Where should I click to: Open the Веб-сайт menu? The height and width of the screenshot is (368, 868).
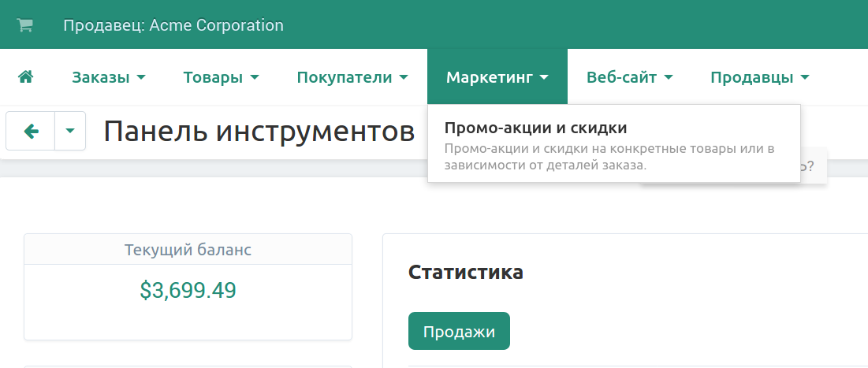(629, 77)
